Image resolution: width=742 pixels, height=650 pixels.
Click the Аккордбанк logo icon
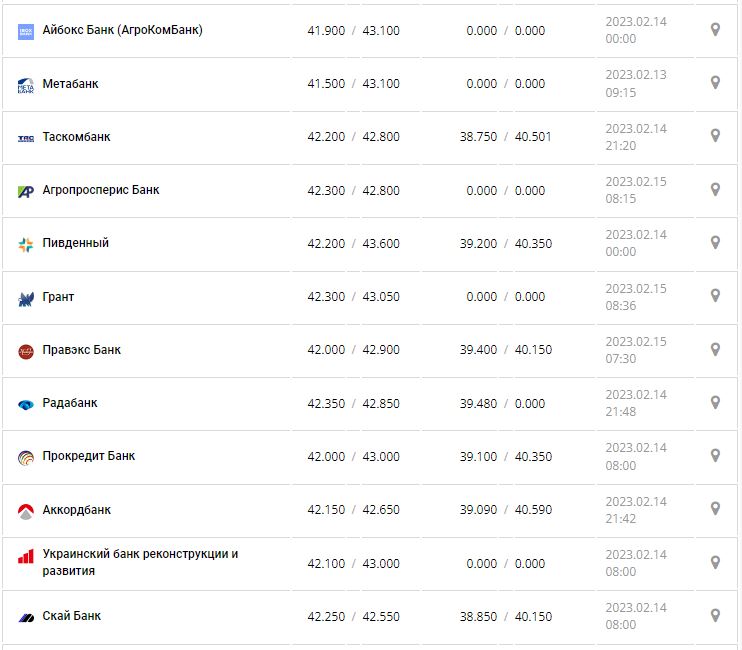click(x=26, y=511)
